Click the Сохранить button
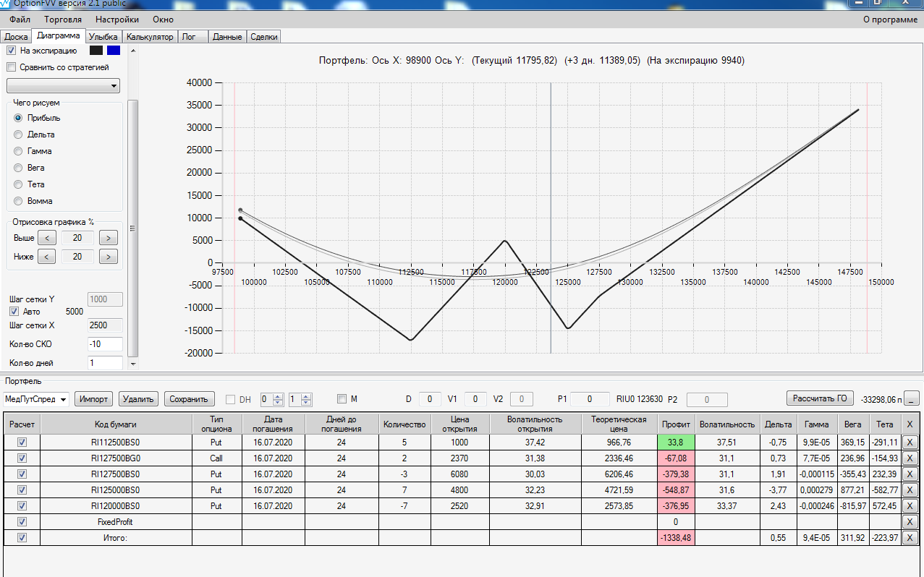924x577 pixels. pyautogui.click(x=190, y=399)
